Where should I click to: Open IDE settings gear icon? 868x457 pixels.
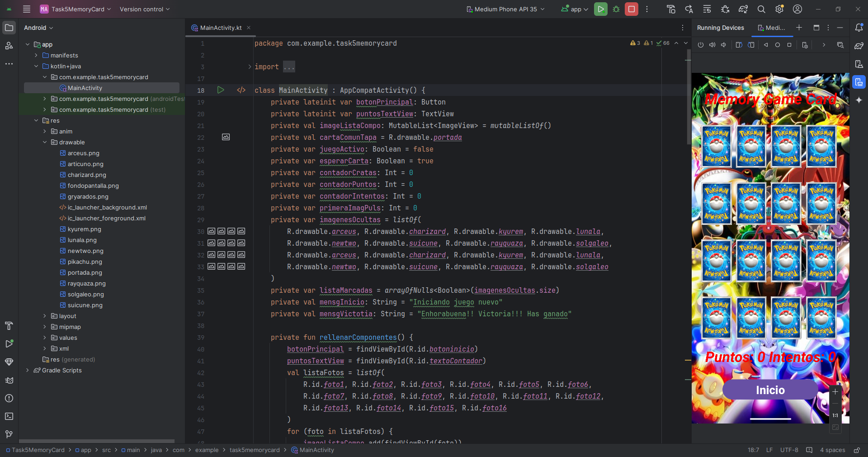pyautogui.click(x=779, y=9)
